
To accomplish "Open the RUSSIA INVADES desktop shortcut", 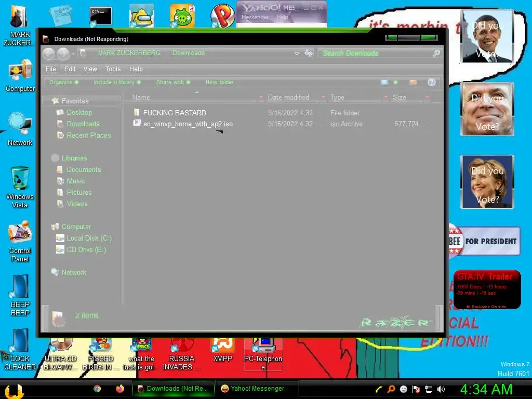I will point(181,354).
